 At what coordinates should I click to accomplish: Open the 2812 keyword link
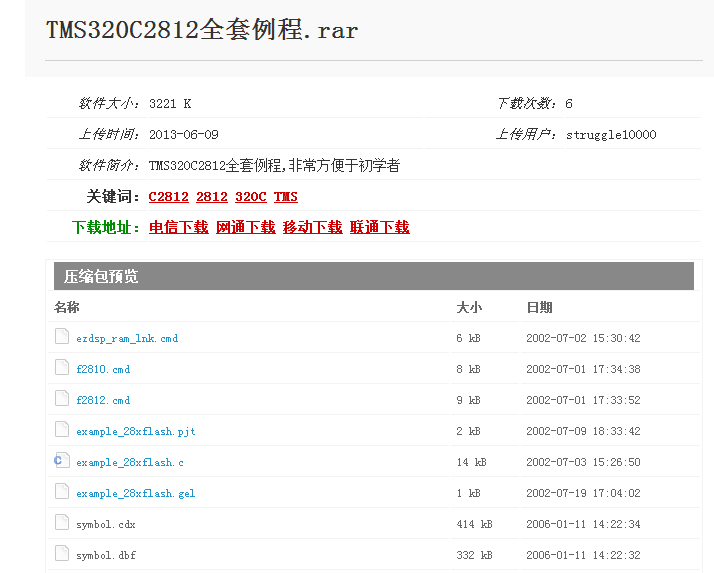coord(212,197)
